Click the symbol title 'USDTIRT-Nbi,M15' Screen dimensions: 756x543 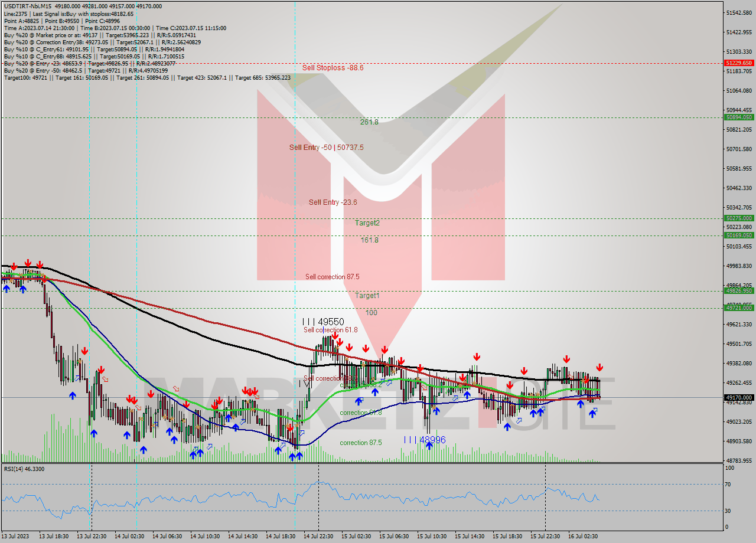coord(28,6)
